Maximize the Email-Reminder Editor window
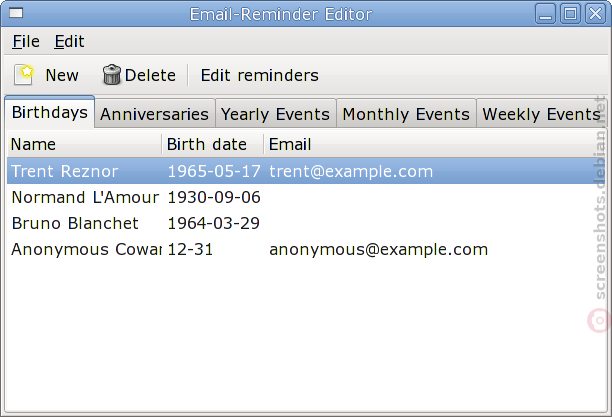Screen dimensions: 612x417 [x=570, y=14]
